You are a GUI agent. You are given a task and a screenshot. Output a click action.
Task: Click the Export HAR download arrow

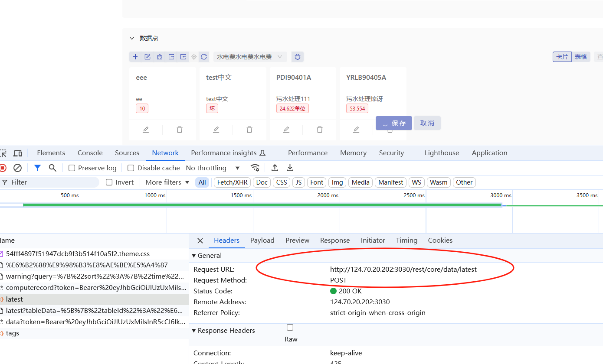click(x=290, y=168)
